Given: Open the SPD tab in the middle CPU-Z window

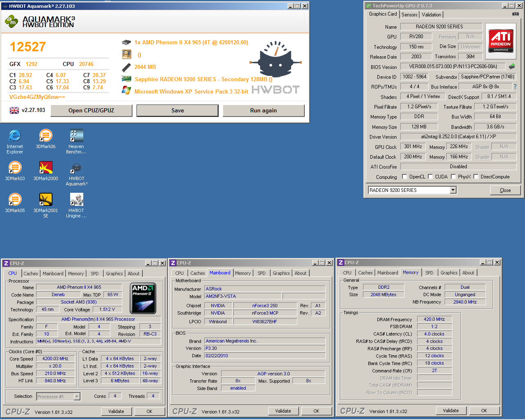Looking at the screenshot, I should click(262, 273).
